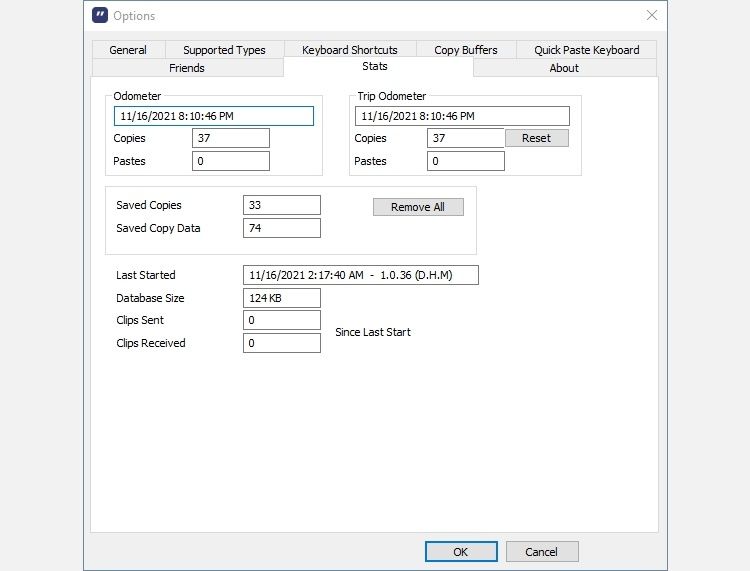Open the Supported Types tab
Screen dimensions: 750x571
click(x=224, y=50)
